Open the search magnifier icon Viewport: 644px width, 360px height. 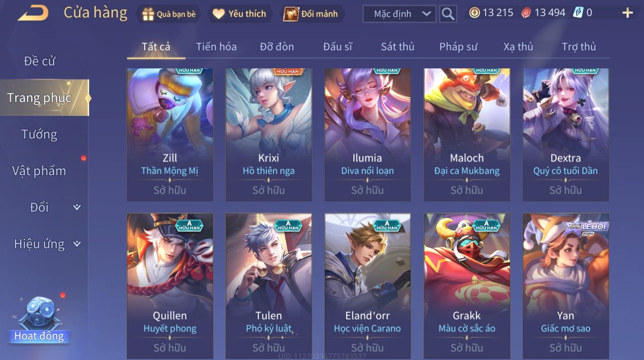click(448, 14)
